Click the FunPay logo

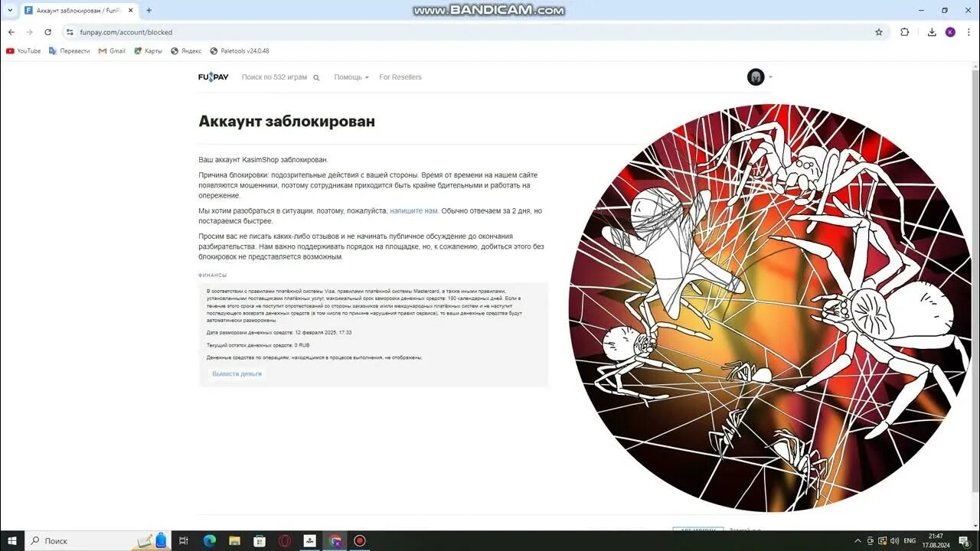point(213,77)
